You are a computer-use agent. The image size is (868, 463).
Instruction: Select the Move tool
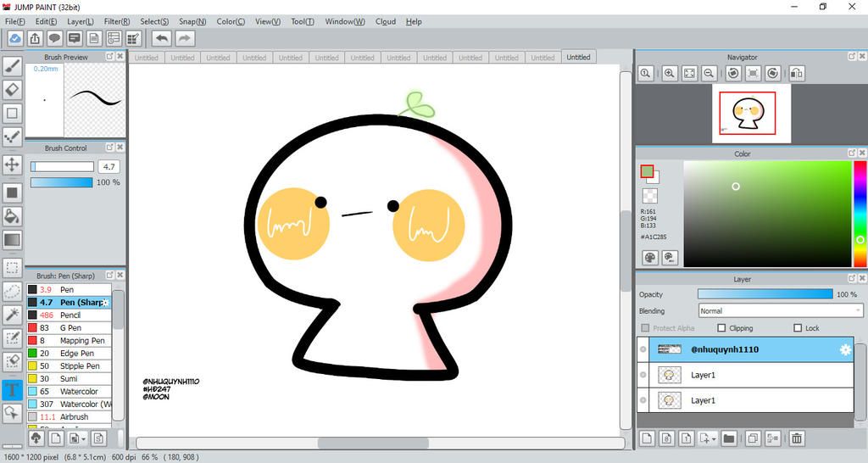12,165
